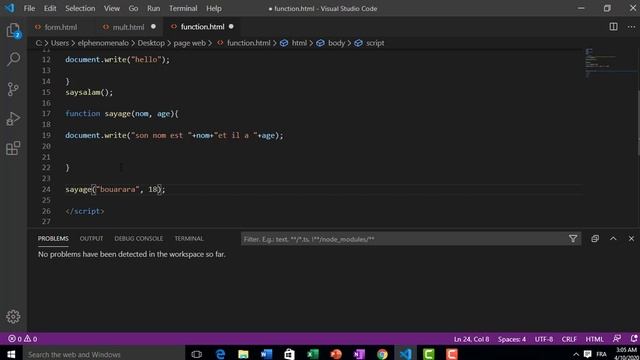Open the Selection menu
Image resolution: width=640 pixels, height=360 pixels.
pyautogui.click(x=80, y=8)
